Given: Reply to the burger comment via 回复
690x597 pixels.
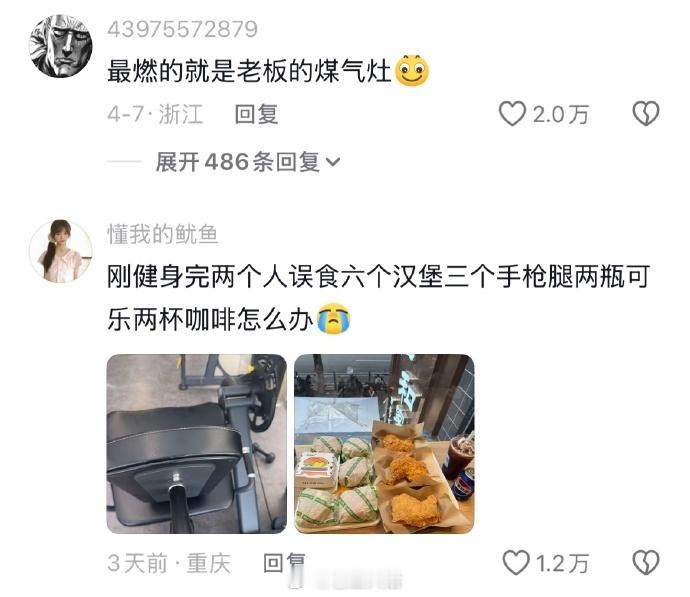Looking at the screenshot, I should (284, 563).
